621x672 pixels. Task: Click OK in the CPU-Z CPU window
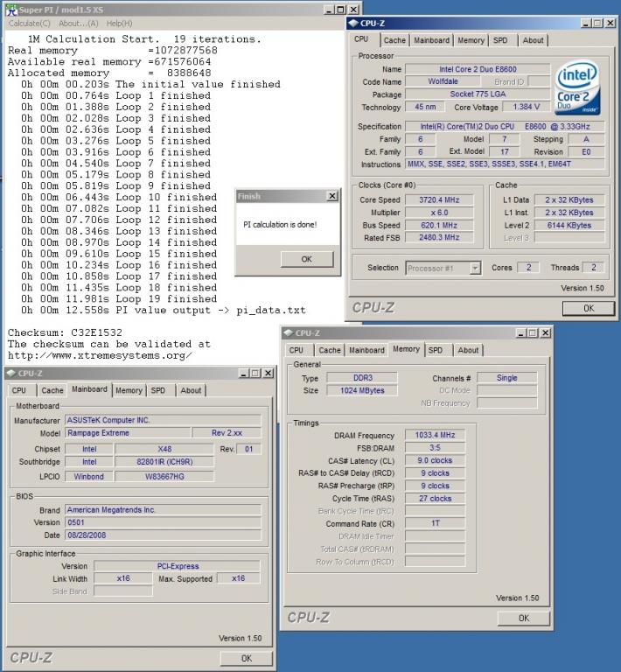click(x=589, y=308)
